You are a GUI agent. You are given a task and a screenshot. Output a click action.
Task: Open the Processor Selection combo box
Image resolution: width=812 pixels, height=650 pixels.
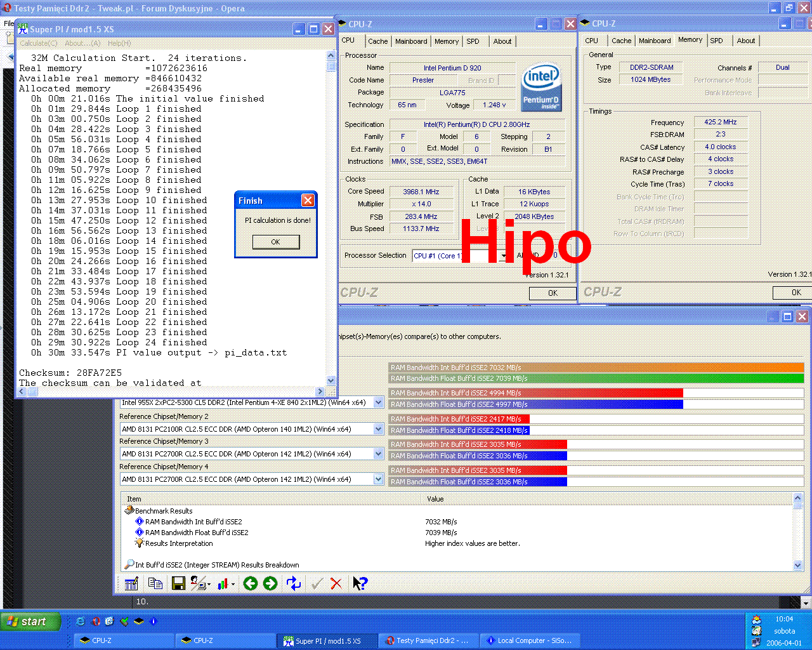[x=460, y=256]
